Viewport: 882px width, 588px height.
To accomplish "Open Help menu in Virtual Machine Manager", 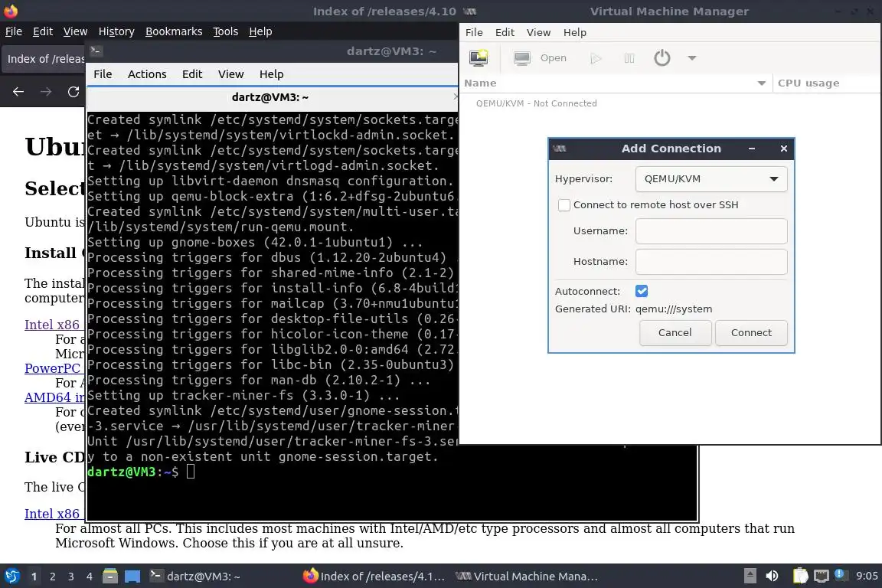I will pyautogui.click(x=575, y=33).
